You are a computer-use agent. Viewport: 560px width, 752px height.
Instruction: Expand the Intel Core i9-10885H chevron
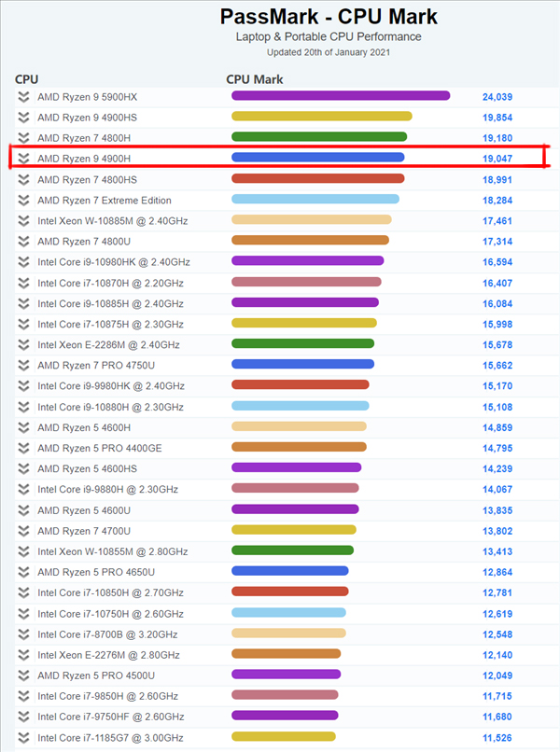pos(23,304)
